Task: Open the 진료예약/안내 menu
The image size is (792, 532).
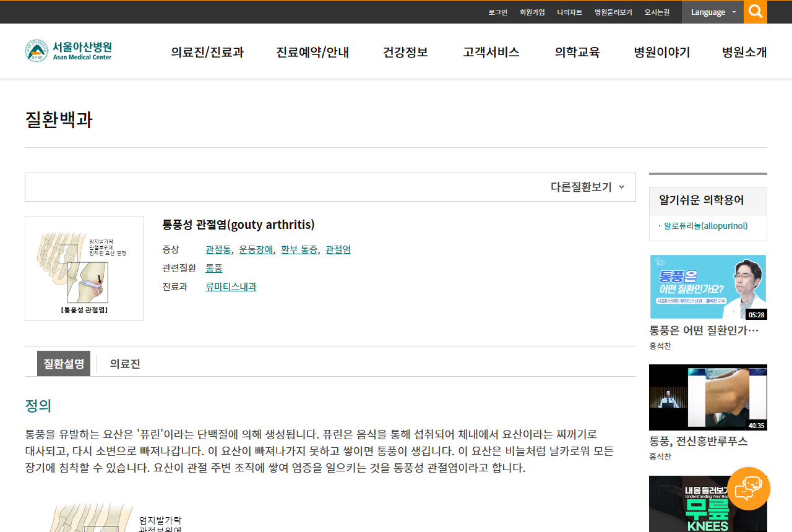Action: 312,52
